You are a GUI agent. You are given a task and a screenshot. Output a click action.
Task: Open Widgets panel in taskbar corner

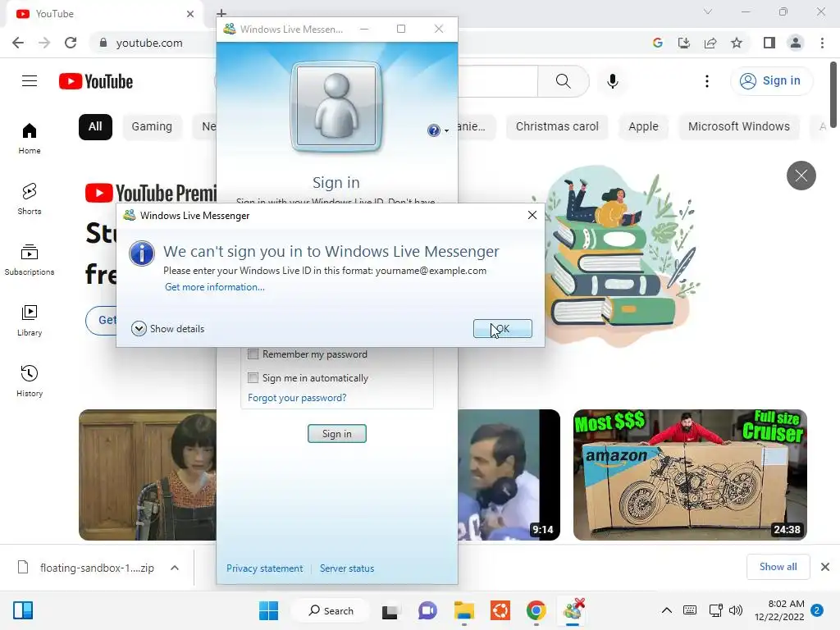point(23,610)
